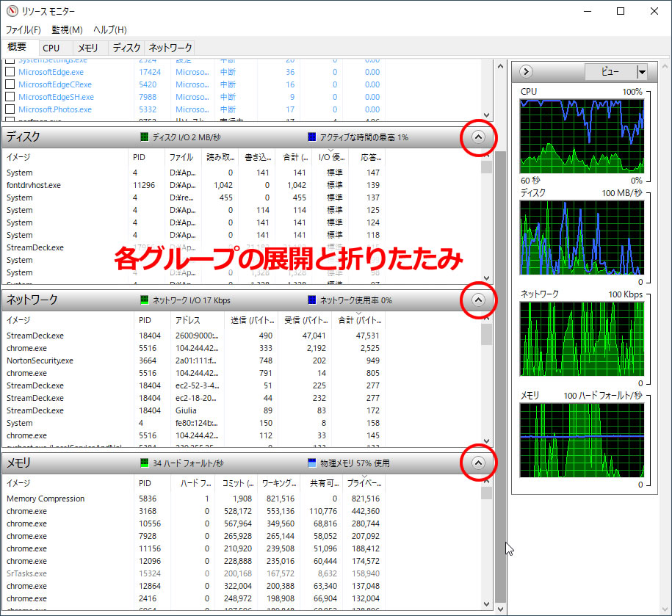Collapse the ネットワーク section with chevron button

pyautogui.click(x=478, y=300)
